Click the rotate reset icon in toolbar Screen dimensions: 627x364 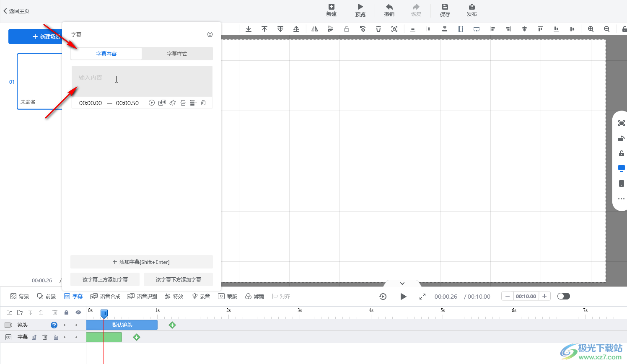click(x=363, y=29)
